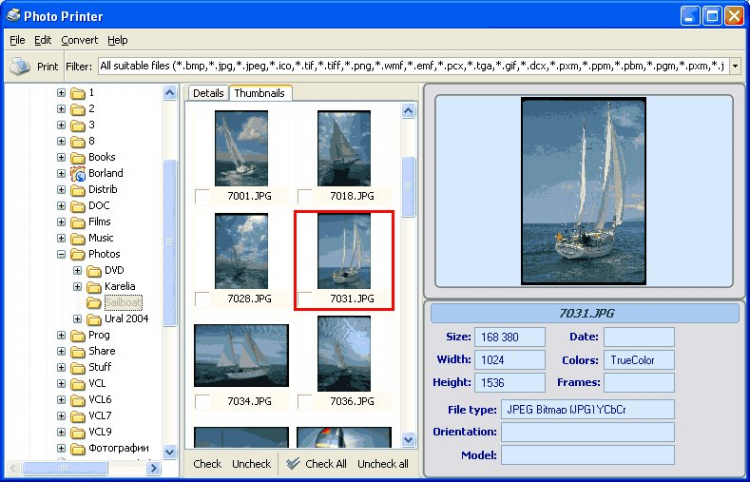This screenshot has width=750, height=482.
Task: Expand the VCL7 folder node
Action: [x=61, y=416]
